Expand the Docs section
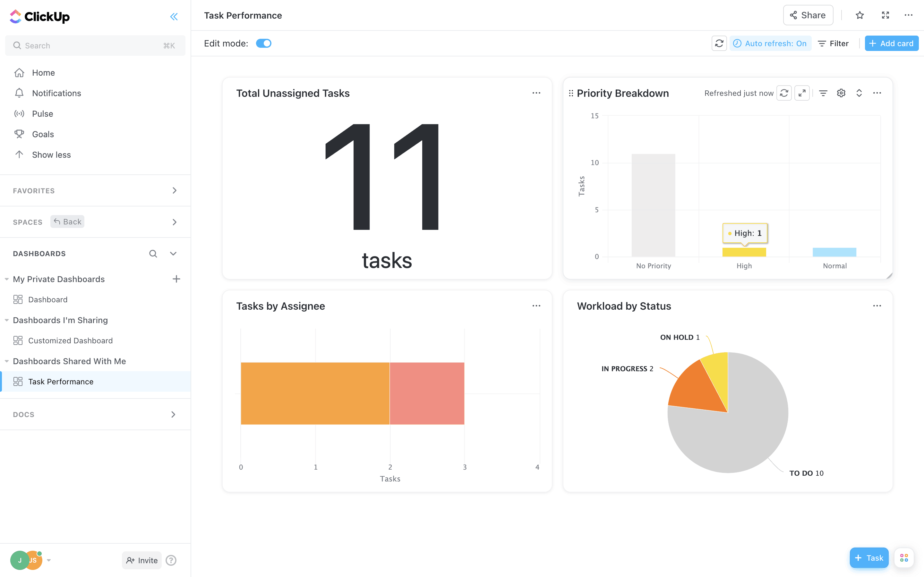 click(173, 414)
